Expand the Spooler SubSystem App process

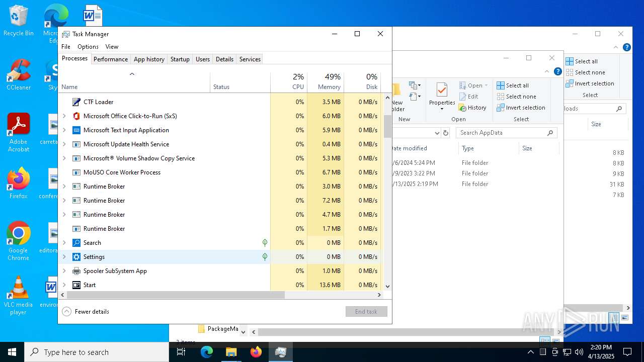click(64, 271)
